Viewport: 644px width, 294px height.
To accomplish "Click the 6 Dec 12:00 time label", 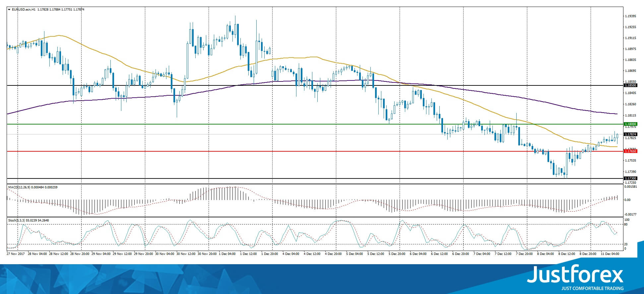I will click(x=439, y=254).
